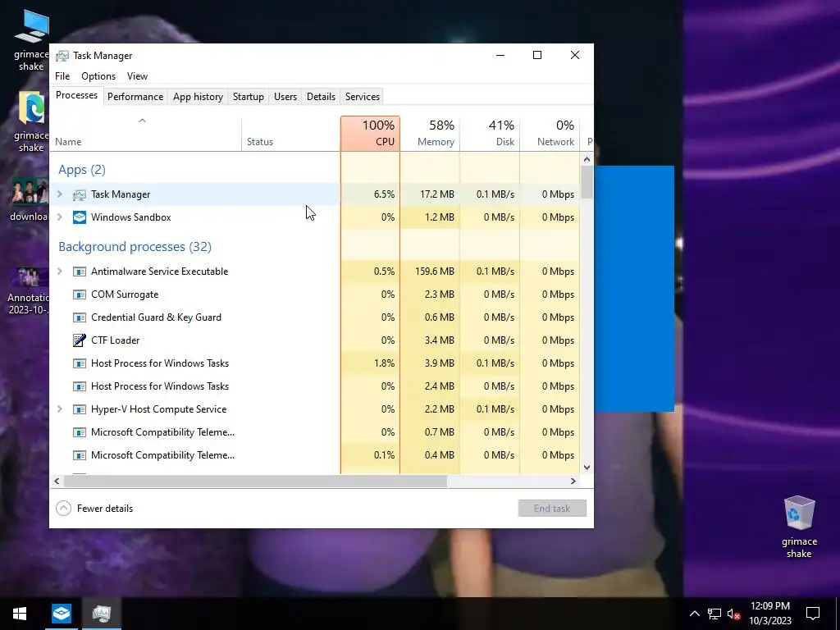Sort by the Status column header
Viewport: 840px width, 630px height.
(291, 134)
